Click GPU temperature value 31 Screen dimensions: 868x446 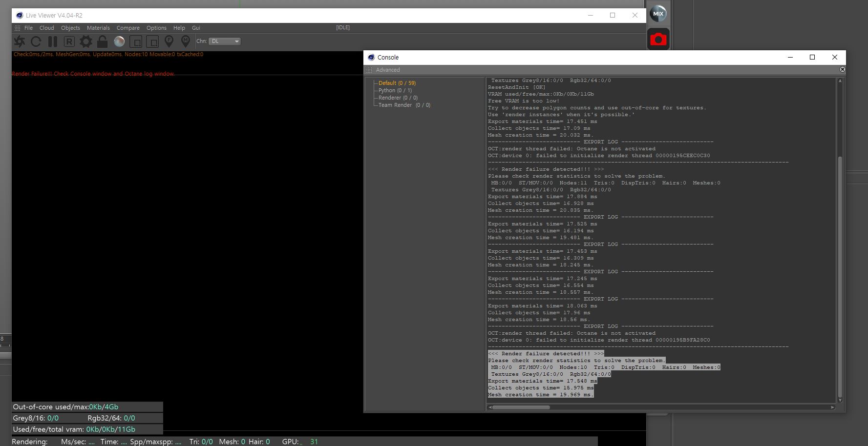pyautogui.click(x=314, y=442)
